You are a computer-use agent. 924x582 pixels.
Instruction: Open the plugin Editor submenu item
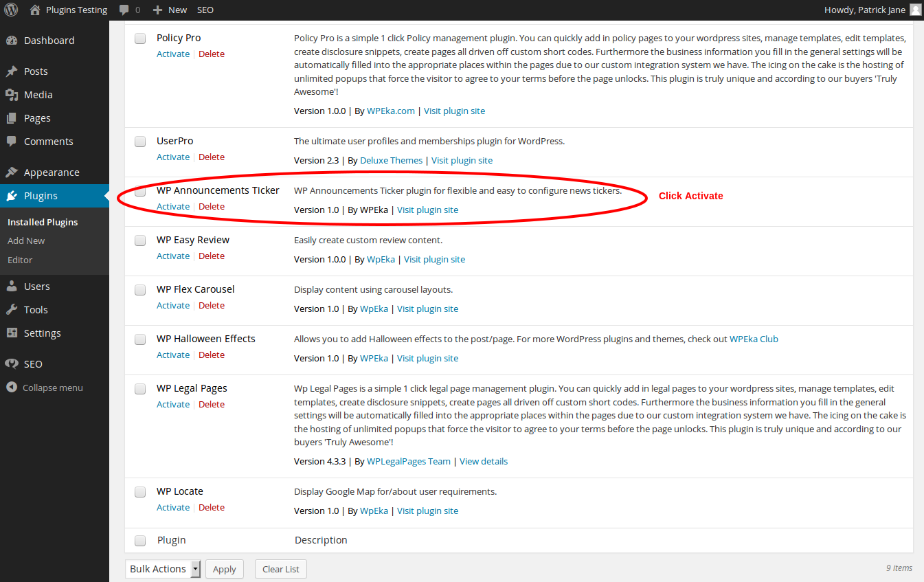(20, 260)
